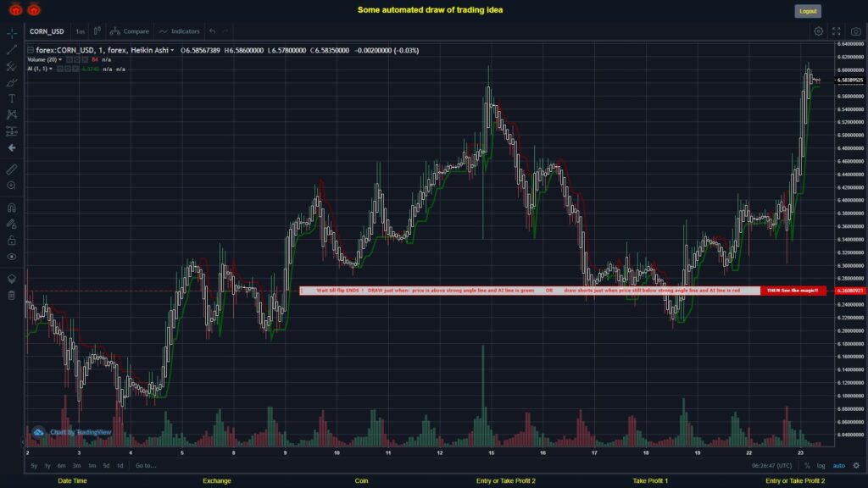Click the trash remove drawings icon
Screen dimensions: 868x488
(12, 295)
